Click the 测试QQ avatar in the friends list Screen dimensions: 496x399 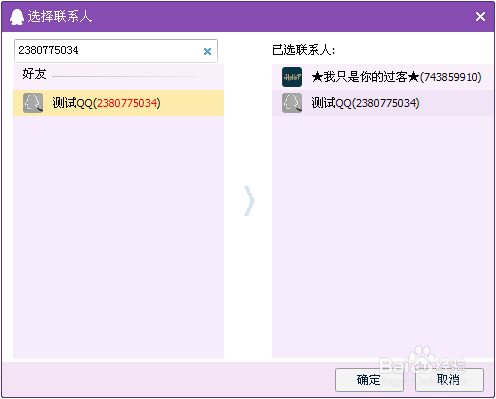[33, 103]
